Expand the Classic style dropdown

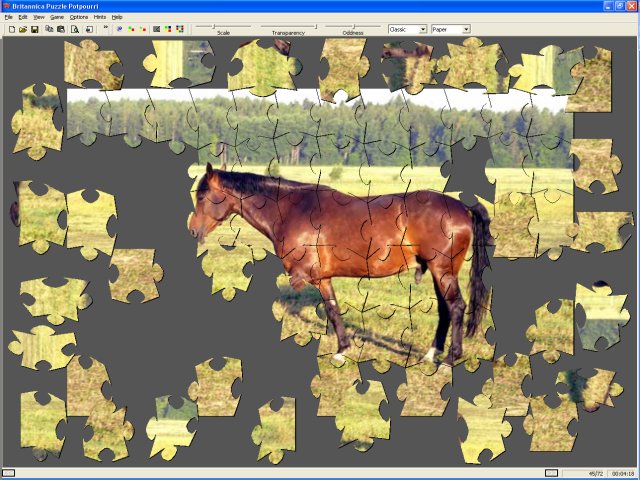pos(422,29)
